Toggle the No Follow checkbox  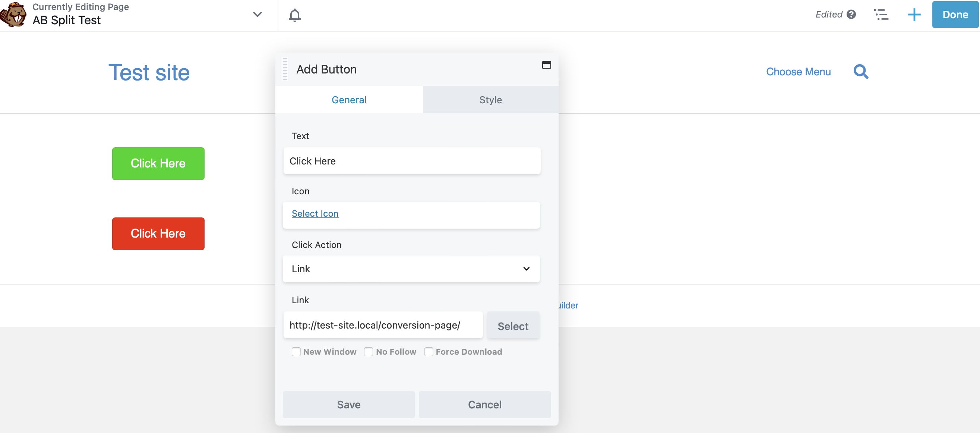pos(368,351)
